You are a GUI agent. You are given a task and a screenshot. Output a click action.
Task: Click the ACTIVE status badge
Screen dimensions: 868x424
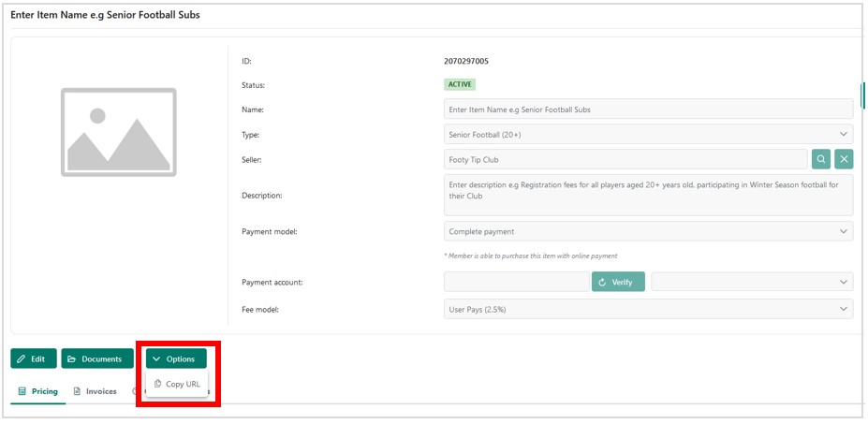460,84
